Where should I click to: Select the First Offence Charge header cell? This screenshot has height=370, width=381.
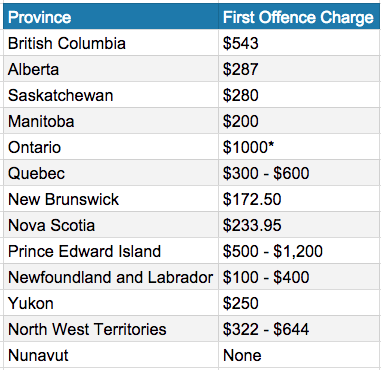[x=300, y=16]
